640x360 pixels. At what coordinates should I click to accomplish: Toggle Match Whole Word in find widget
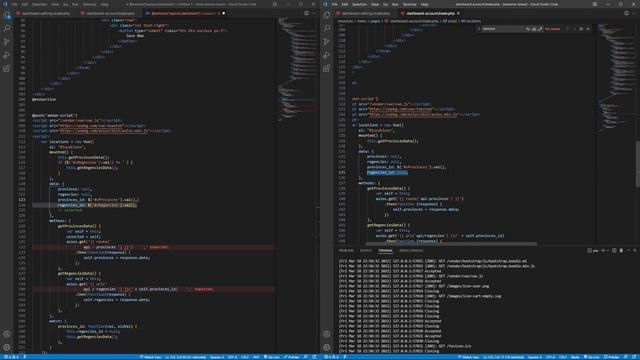tap(534, 29)
